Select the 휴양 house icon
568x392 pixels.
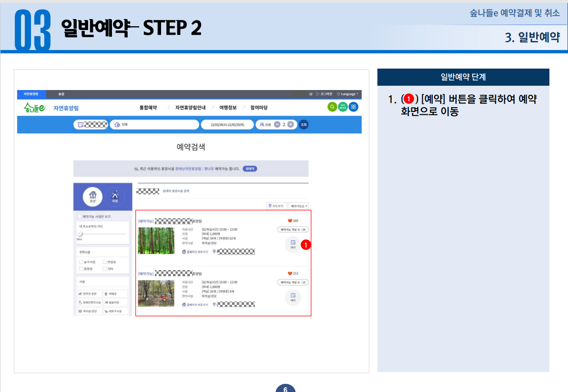coord(93,197)
